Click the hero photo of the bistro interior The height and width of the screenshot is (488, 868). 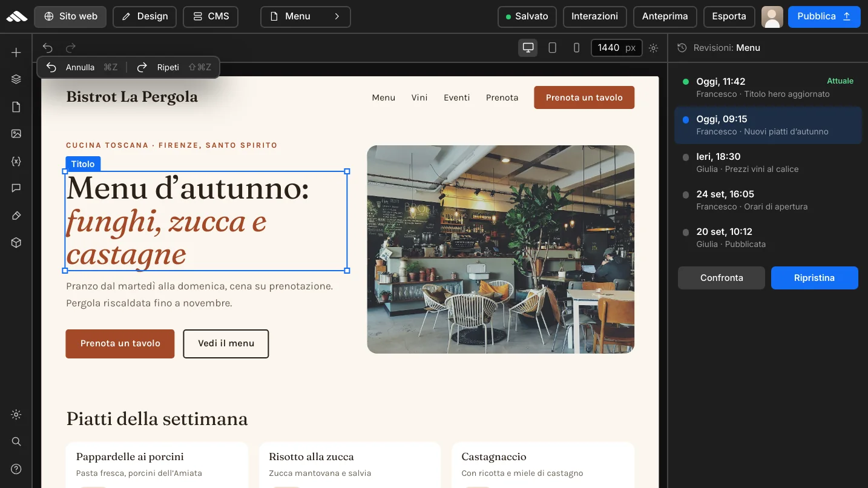coord(501,249)
